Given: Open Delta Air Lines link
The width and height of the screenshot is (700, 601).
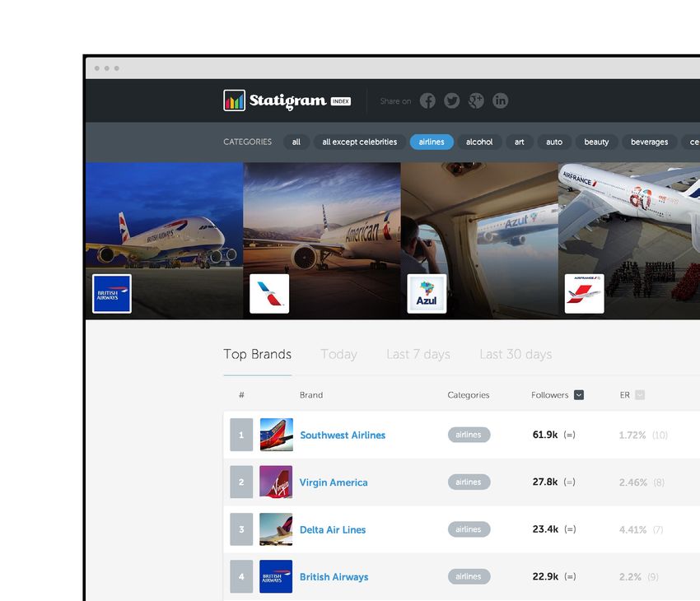Looking at the screenshot, I should point(333,529).
